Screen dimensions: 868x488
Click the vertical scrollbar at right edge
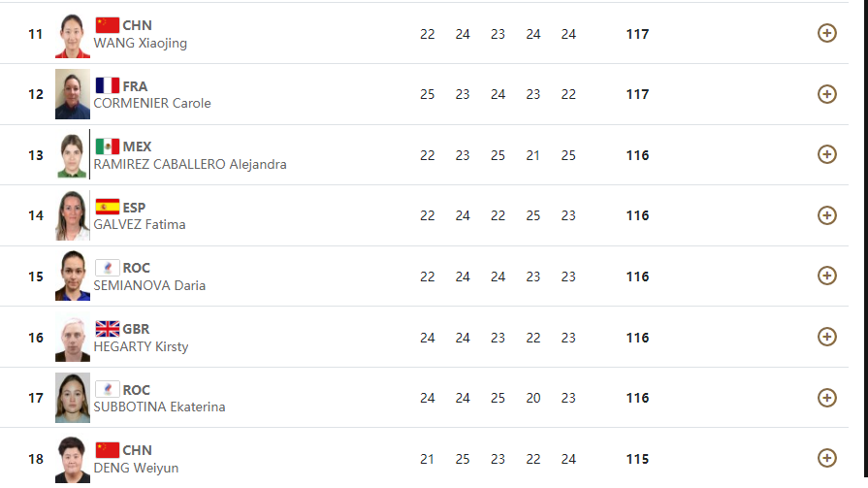866,239
